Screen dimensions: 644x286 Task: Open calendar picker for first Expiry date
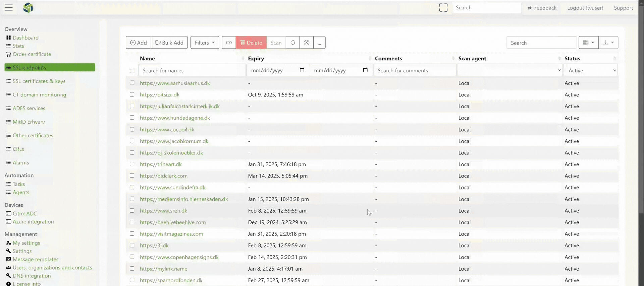tap(302, 70)
